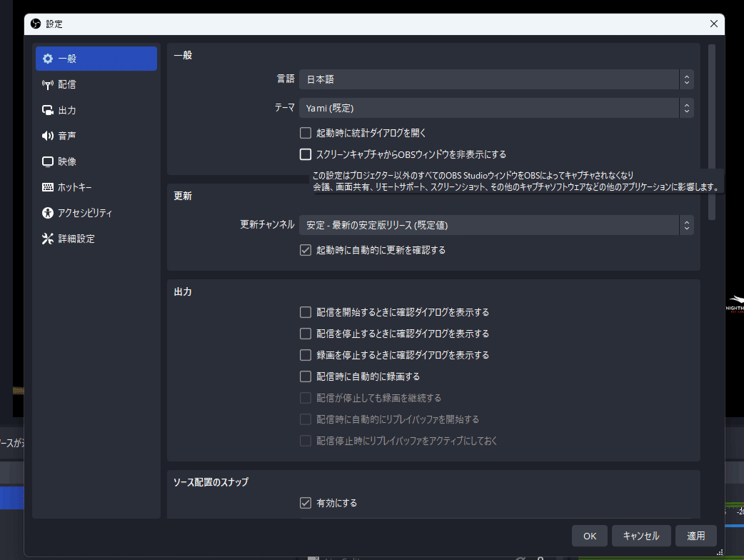Open the テーマ theme dropdown showing Yami

[496, 107]
